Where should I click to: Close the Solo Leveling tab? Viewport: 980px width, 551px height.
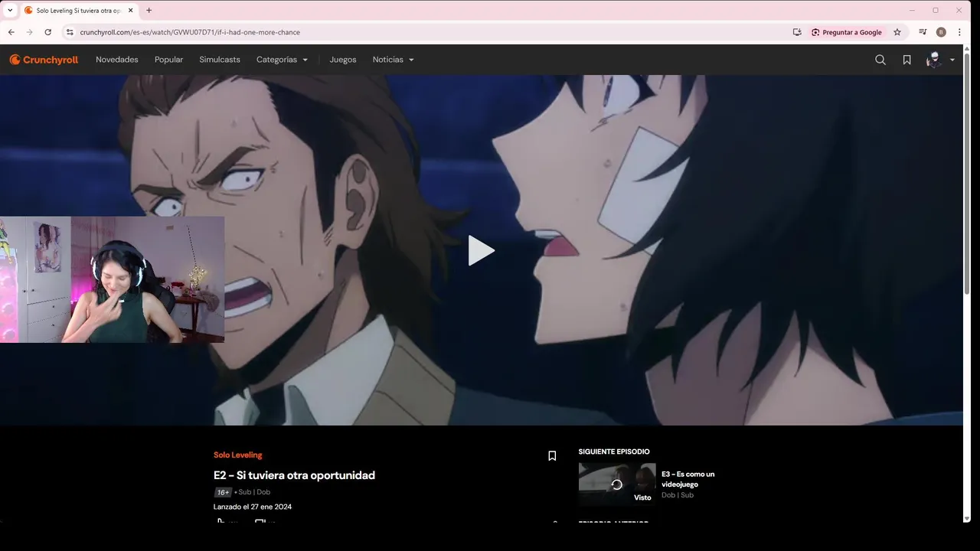tap(130, 11)
